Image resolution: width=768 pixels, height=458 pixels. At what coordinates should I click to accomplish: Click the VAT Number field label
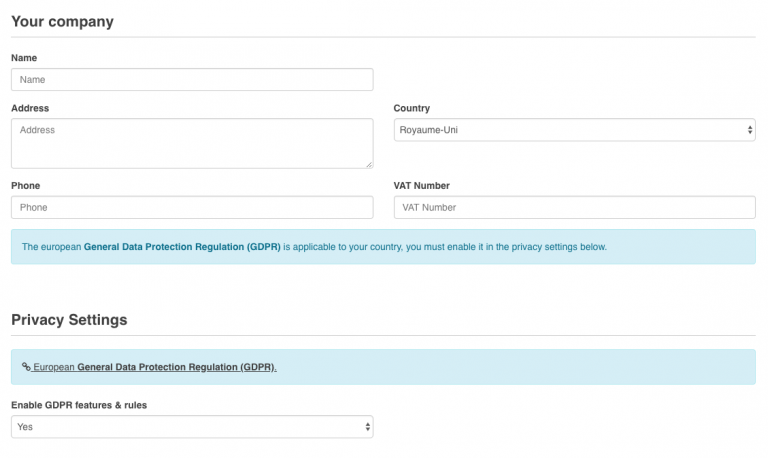(422, 185)
